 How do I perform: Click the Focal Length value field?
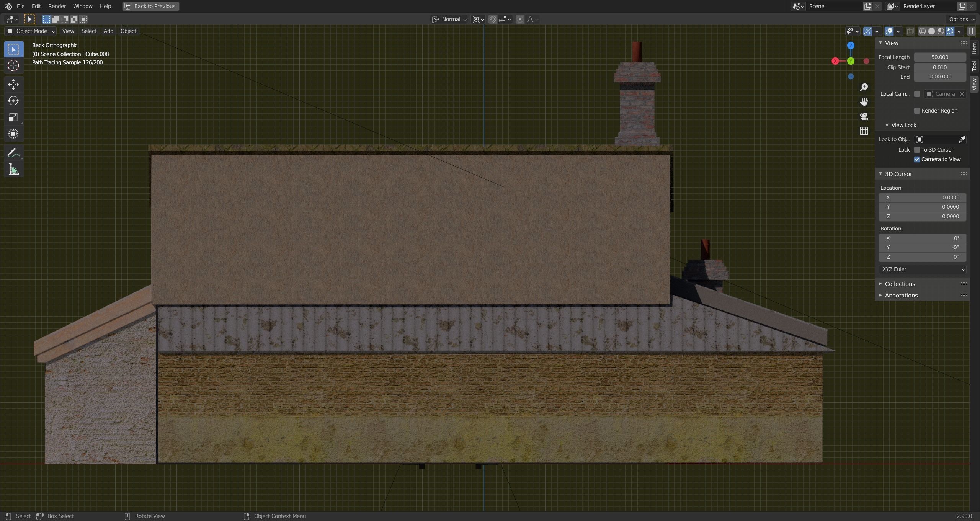(939, 57)
